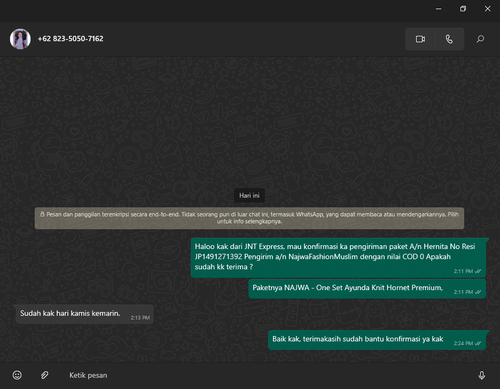Select the 'Baik kak, terimakasih' message
This screenshot has height=389, width=500.
(377, 340)
